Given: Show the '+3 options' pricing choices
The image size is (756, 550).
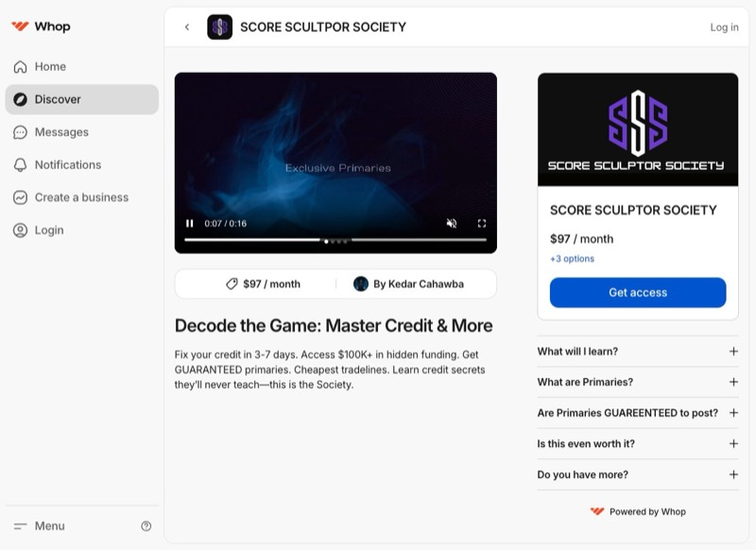Looking at the screenshot, I should tap(571, 258).
